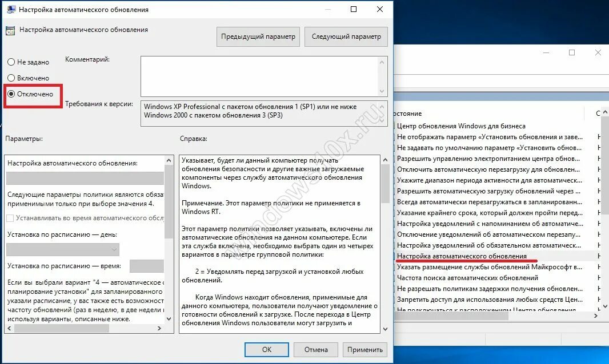Select 'Отключение уведомлений об автоматическом перезапу...' policy

(488, 235)
